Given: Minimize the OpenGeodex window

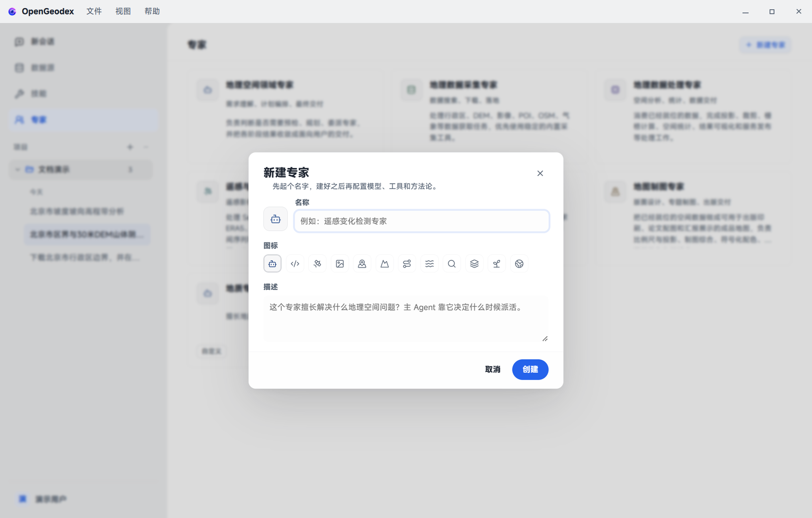Looking at the screenshot, I should (746, 11).
